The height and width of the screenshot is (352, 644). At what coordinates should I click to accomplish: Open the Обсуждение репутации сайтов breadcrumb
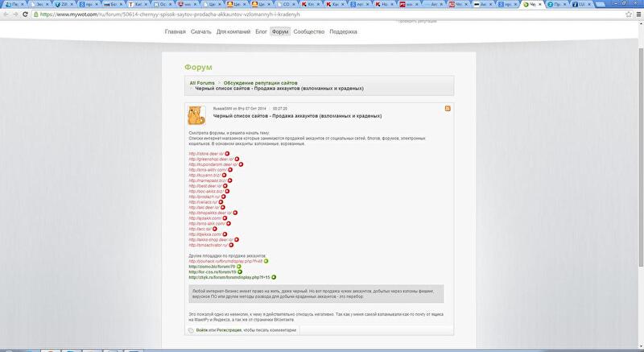[260, 83]
